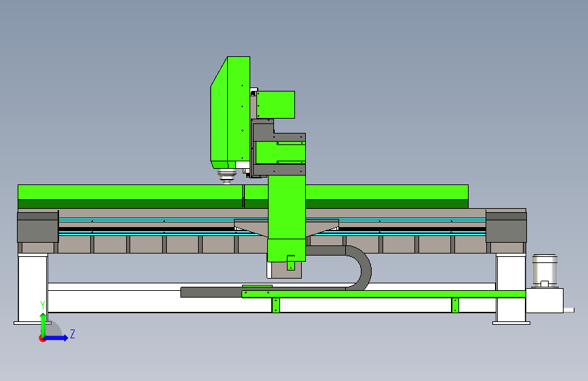Screen dimensions: 588x381
Task: Select the Z axis label text
Action: point(73,334)
